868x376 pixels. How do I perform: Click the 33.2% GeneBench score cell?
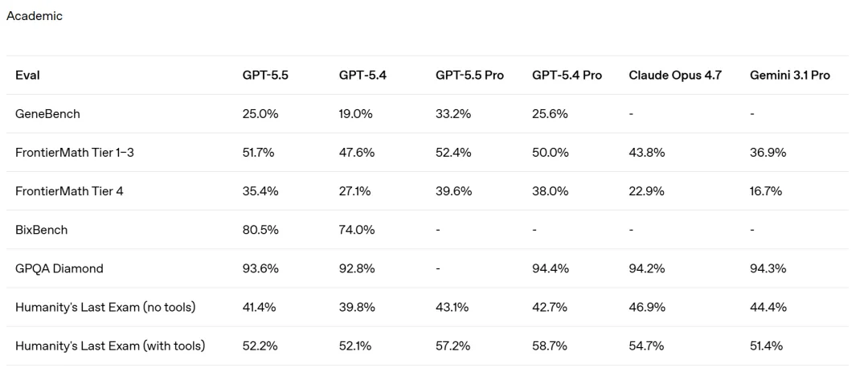pos(453,114)
